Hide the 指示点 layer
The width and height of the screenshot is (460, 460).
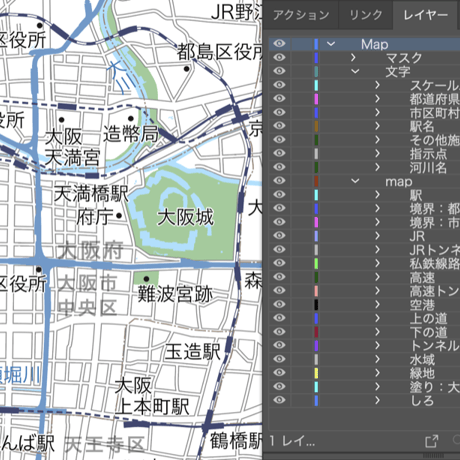coord(279,153)
